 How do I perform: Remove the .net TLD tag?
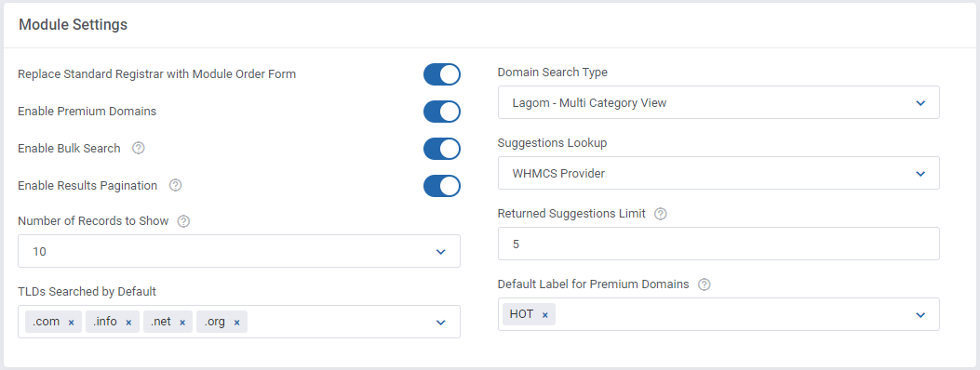(x=182, y=323)
